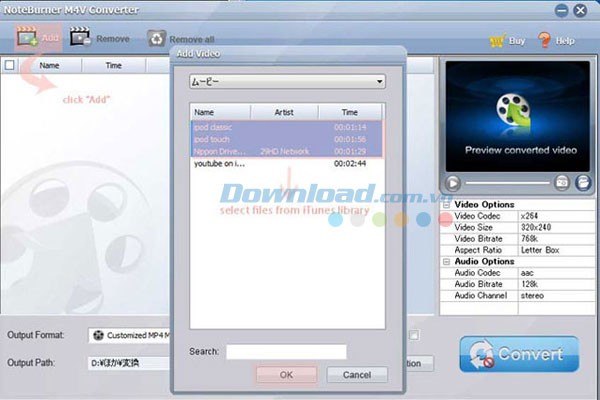The image size is (600, 400).
Task: Collapse the Video Options section
Action: coord(445,204)
